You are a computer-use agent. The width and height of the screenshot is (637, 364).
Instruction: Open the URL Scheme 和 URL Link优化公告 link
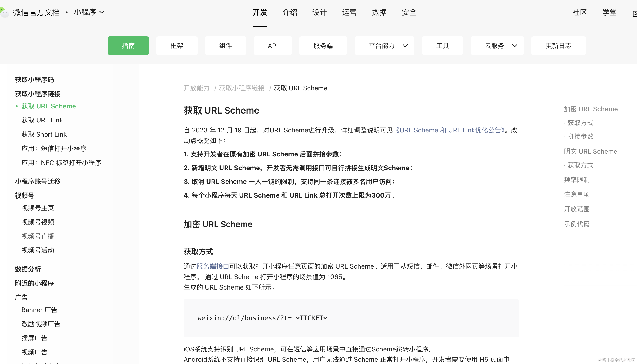pos(450,130)
